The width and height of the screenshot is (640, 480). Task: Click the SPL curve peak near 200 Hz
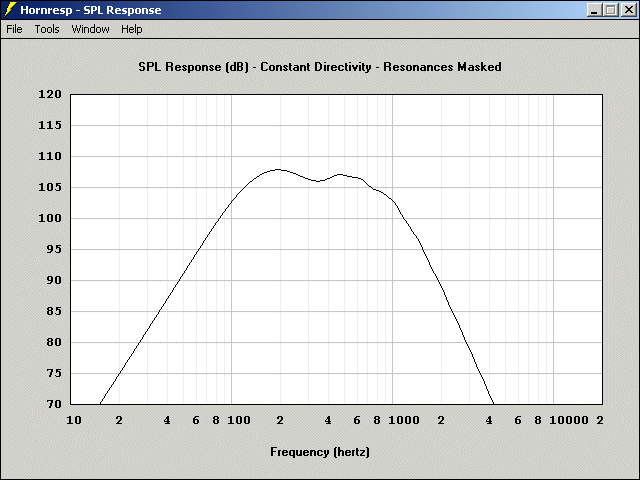pos(278,169)
